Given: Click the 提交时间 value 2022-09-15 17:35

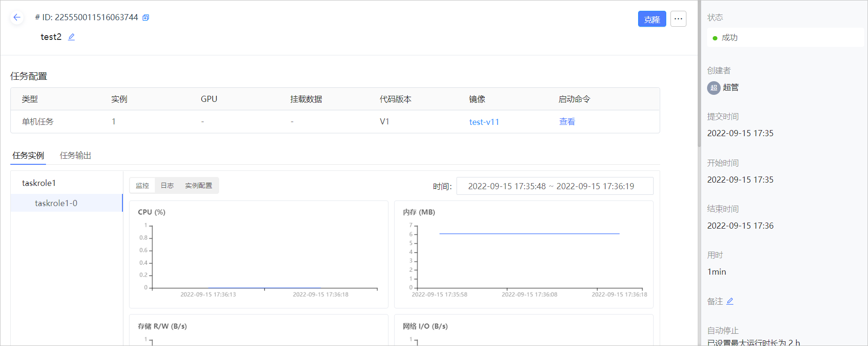Looking at the screenshot, I should point(740,134).
